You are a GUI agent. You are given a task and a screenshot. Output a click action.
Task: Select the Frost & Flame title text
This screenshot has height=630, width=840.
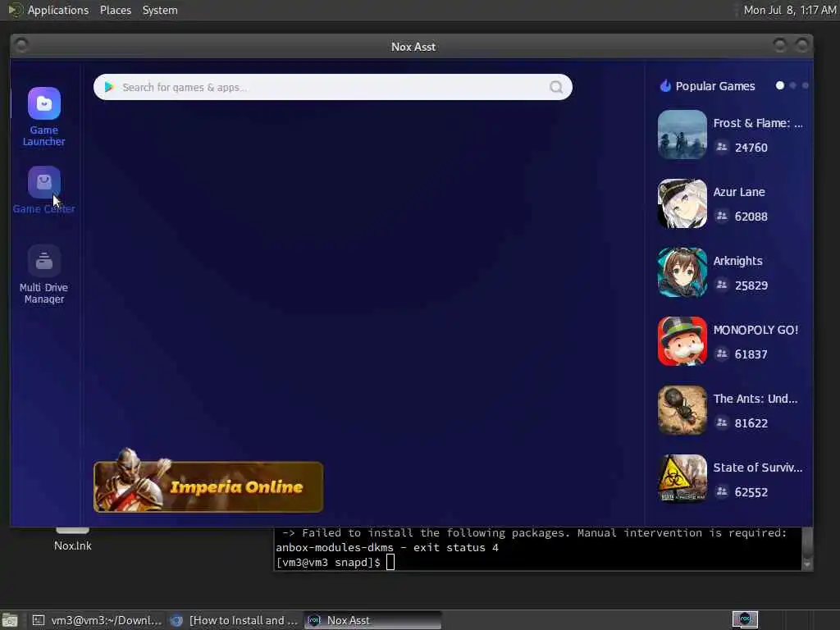point(757,123)
